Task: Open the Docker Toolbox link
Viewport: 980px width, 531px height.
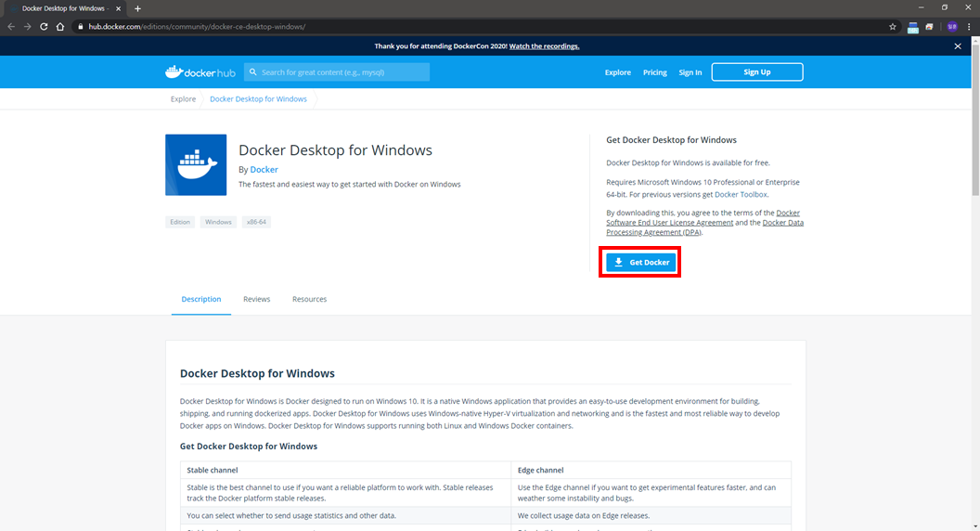Action: click(x=741, y=195)
